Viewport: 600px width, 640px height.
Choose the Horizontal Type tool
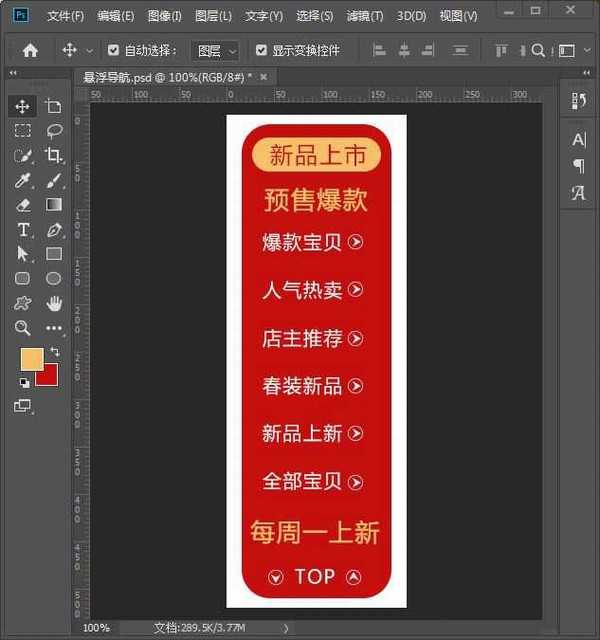[x=22, y=229]
